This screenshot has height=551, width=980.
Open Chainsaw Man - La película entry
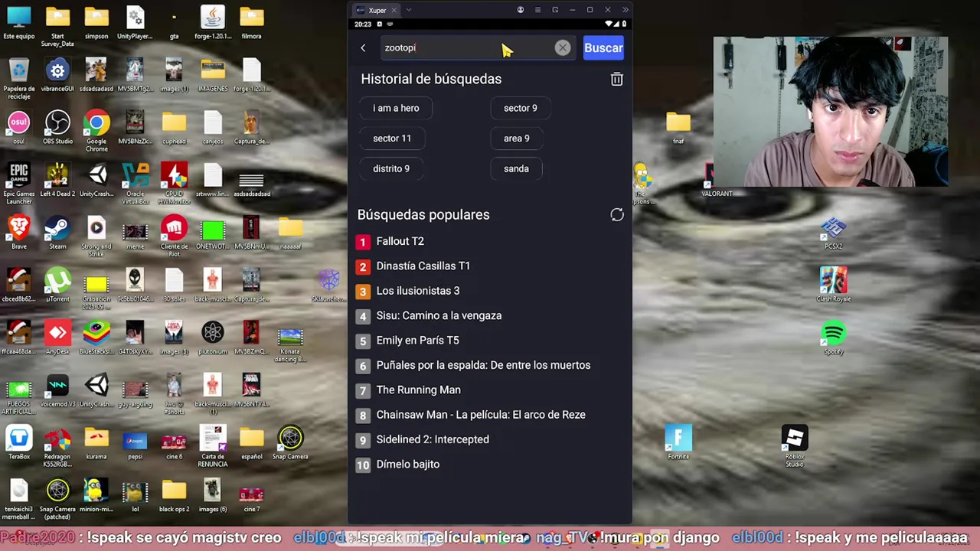(481, 415)
